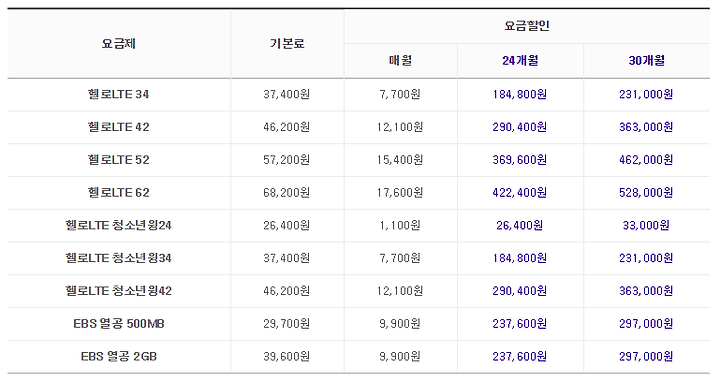Select the 헬로LTE 청소년윙34 plan name

(118, 258)
